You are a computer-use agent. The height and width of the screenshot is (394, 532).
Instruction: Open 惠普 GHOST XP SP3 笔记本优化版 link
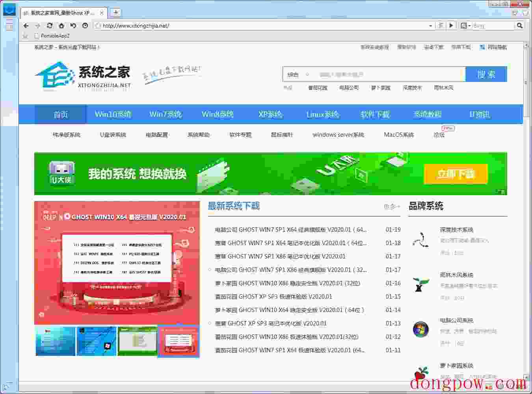click(x=271, y=323)
